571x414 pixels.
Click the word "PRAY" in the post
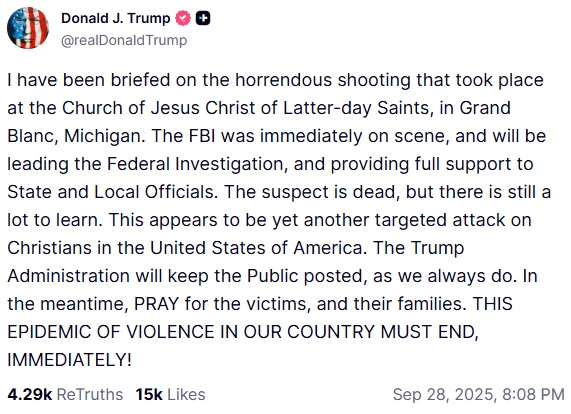coord(157,304)
